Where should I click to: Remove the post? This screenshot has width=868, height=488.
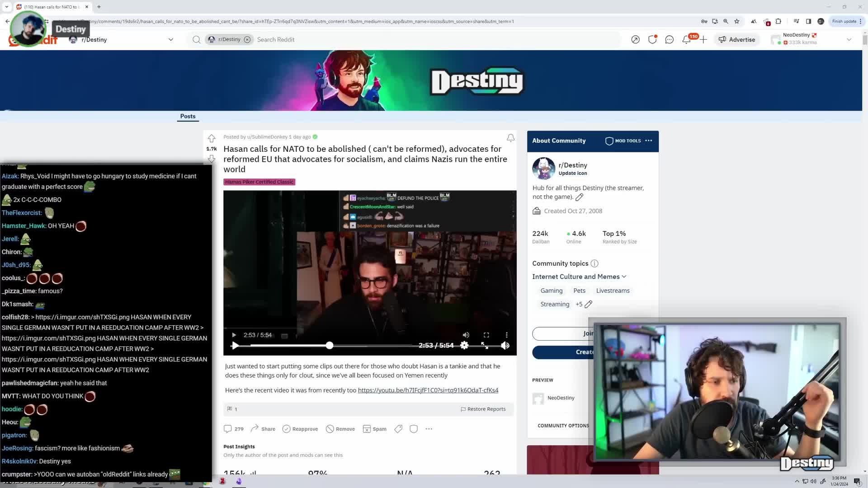tap(340, 429)
